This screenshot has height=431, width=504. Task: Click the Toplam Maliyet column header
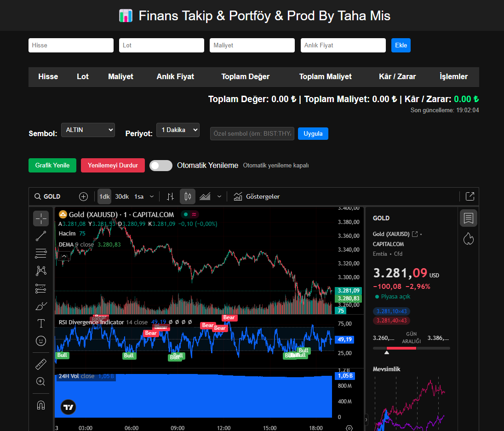coord(325,76)
